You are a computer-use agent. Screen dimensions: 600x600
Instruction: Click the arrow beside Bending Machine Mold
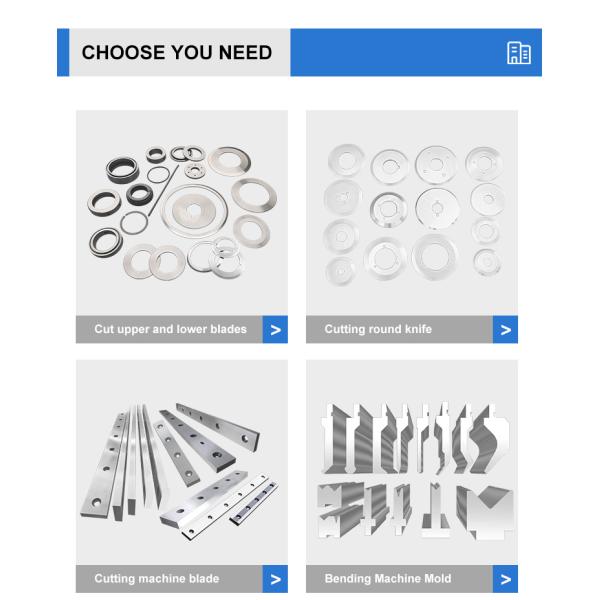[x=505, y=579]
